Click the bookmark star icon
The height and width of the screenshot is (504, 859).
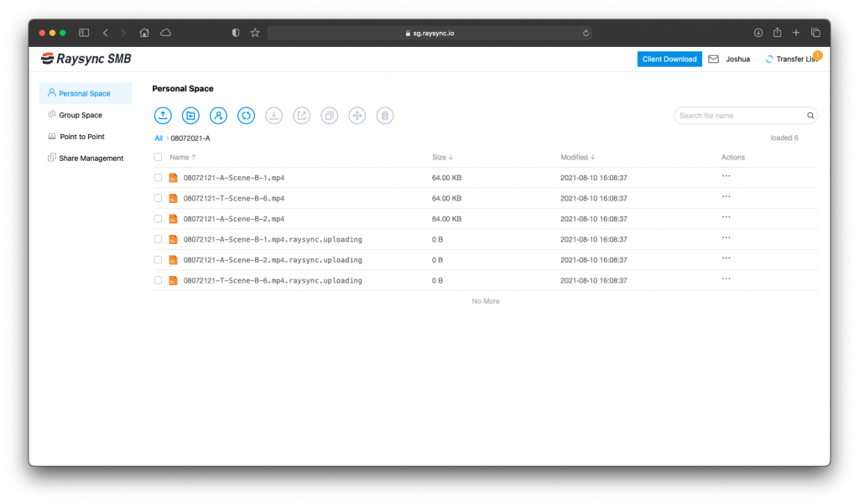(x=255, y=33)
